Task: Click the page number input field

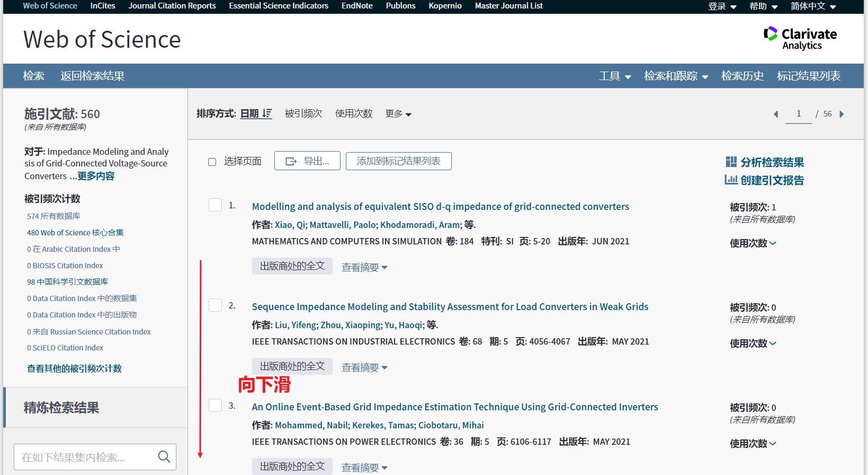Action: [799, 114]
